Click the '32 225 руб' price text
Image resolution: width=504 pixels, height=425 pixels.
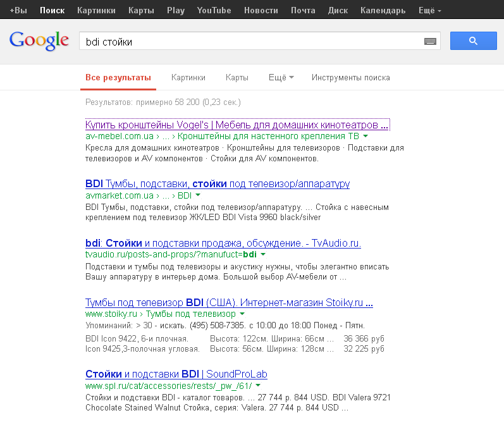pos(364,349)
